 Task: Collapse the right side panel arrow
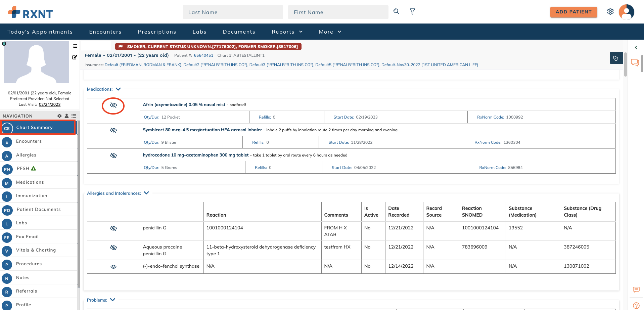[636, 47]
